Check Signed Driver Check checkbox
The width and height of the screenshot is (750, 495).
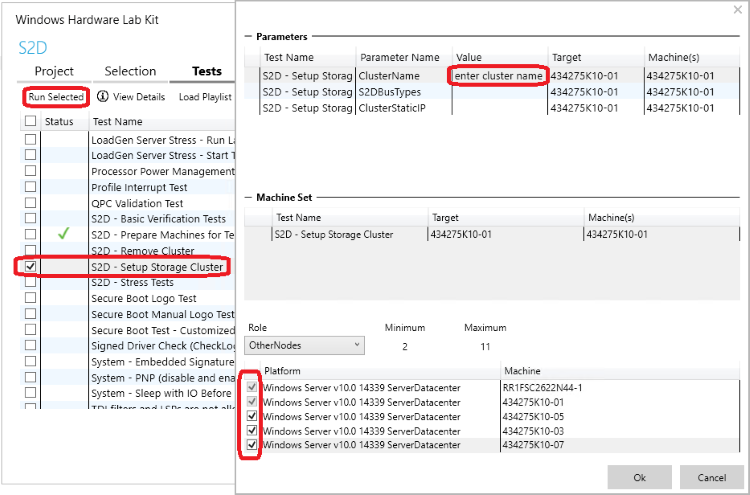click(31, 345)
